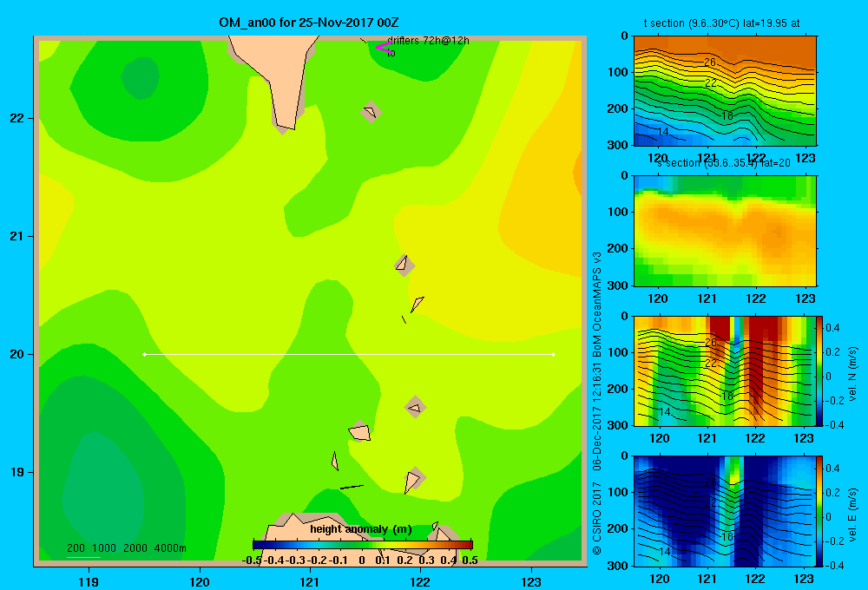The width and height of the screenshot is (868, 590).
Task: Open the salinity section plot
Action: (725, 231)
